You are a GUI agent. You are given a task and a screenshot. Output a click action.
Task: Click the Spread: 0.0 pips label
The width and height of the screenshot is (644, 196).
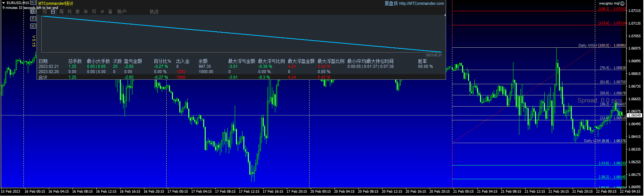coord(600,101)
